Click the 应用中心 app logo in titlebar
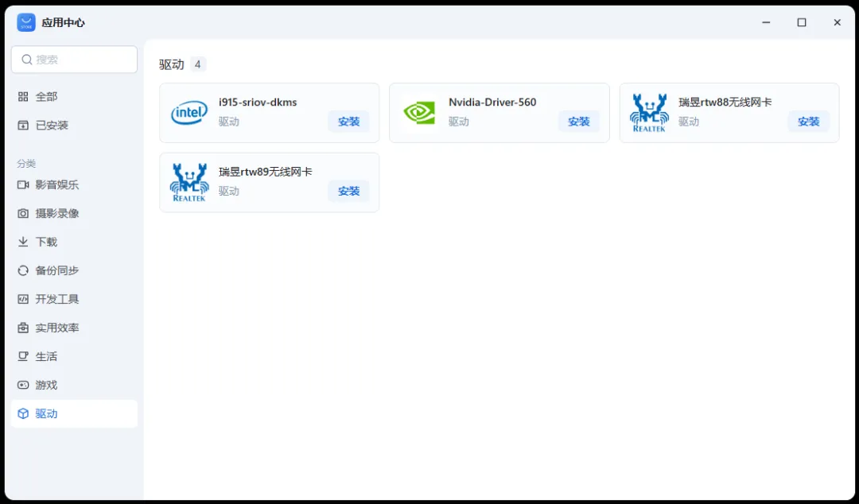The width and height of the screenshot is (859, 504). [x=26, y=22]
